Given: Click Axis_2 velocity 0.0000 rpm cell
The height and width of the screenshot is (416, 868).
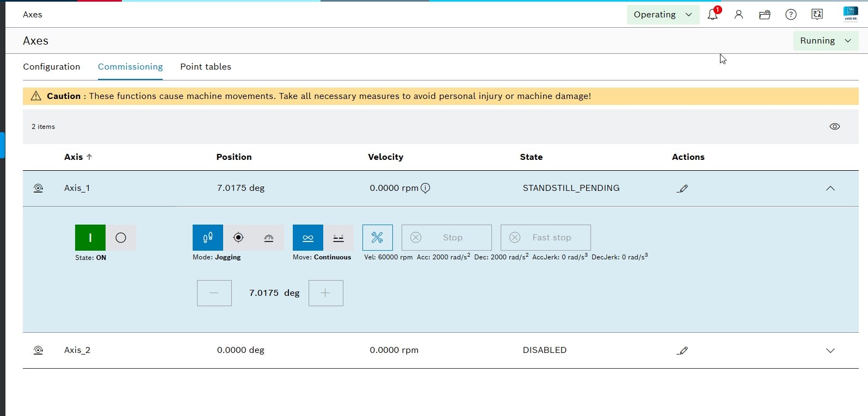Looking at the screenshot, I should tap(394, 350).
